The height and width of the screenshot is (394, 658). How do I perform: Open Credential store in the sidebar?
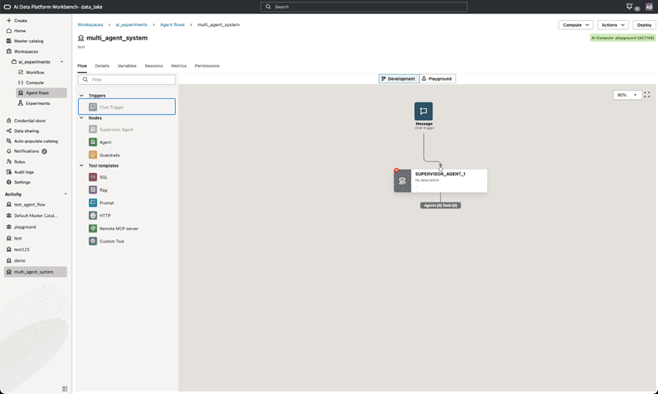(26, 120)
